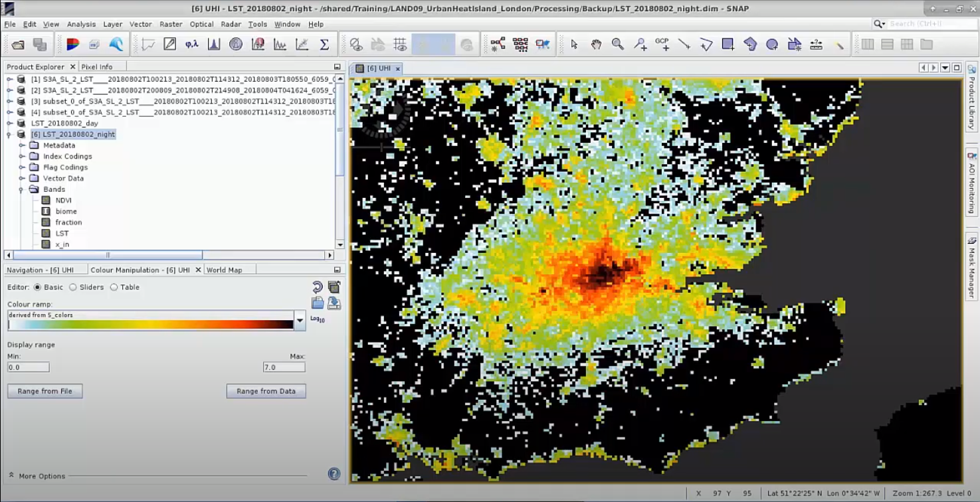
Task: Export colour palette to file icon
Action: click(x=334, y=303)
